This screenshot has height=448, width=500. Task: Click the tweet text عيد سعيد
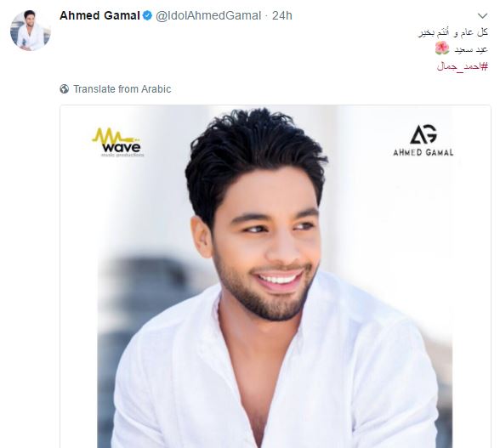471,49
